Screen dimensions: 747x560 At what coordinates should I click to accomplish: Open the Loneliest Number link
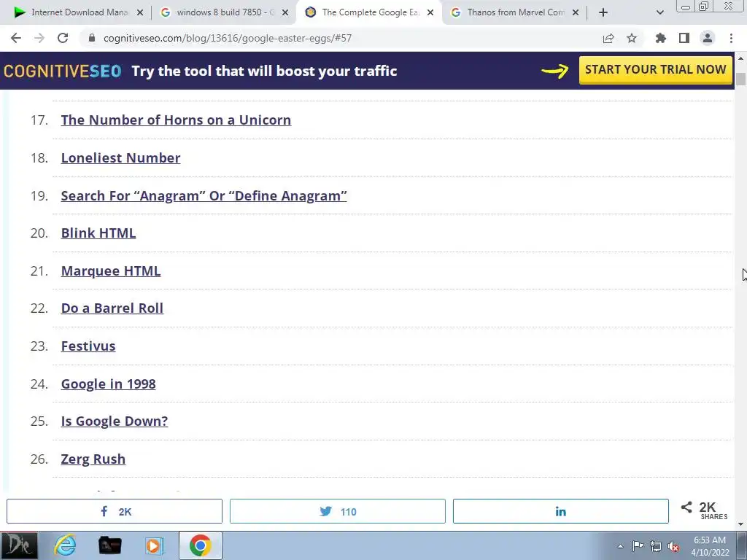pos(120,157)
